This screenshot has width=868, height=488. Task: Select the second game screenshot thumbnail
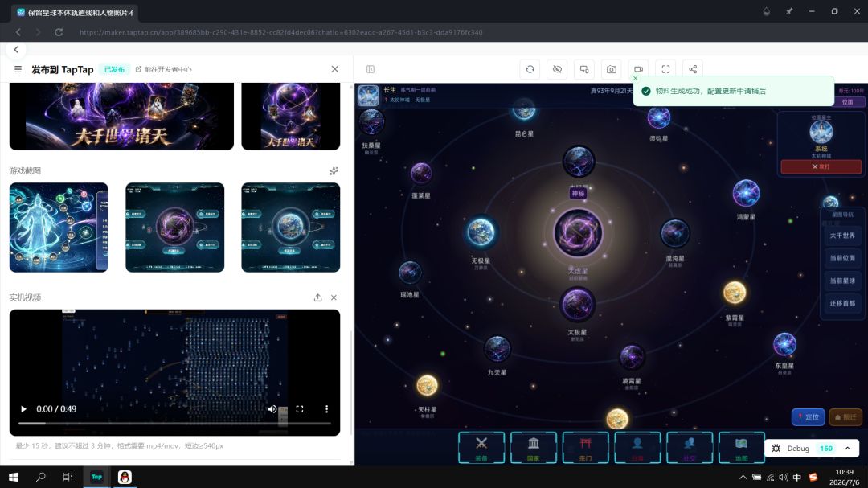[x=175, y=227]
